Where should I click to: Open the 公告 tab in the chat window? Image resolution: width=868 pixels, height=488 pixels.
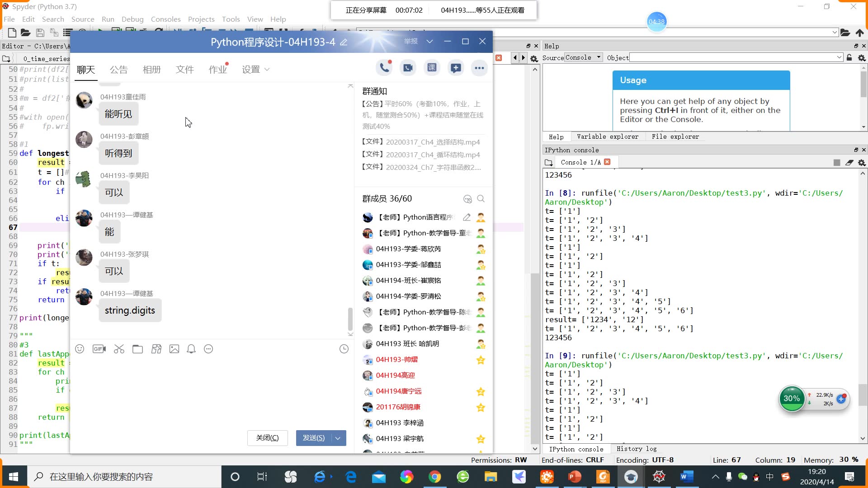[119, 70]
